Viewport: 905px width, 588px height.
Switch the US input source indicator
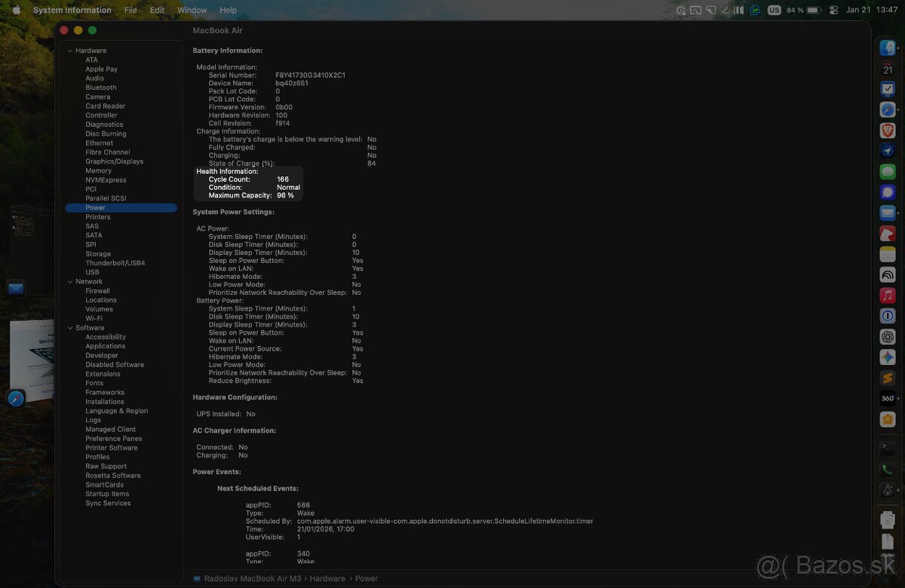[x=775, y=11]
